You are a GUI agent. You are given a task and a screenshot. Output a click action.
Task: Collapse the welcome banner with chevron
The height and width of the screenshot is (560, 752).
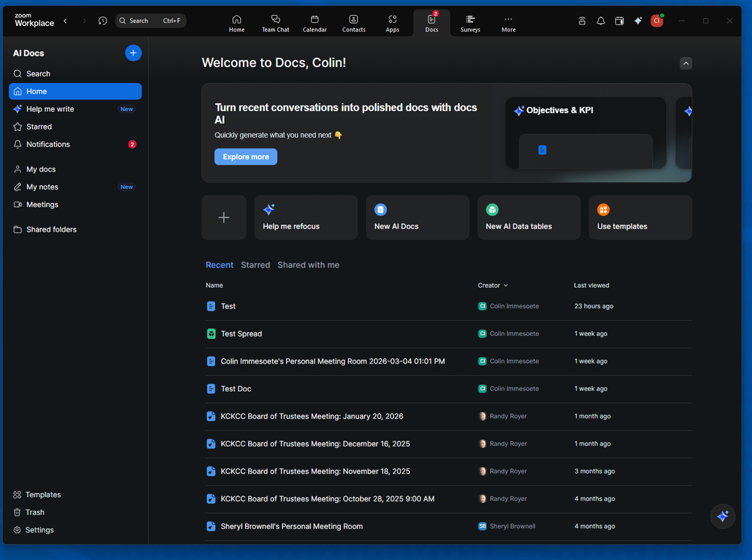click(x=686, y=63)
